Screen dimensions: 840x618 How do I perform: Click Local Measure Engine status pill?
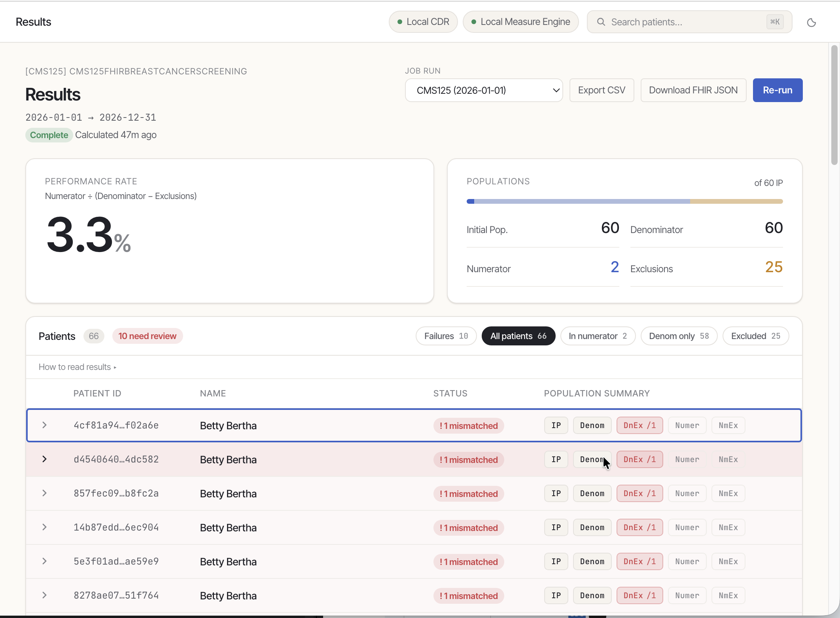tap(520, 22)
